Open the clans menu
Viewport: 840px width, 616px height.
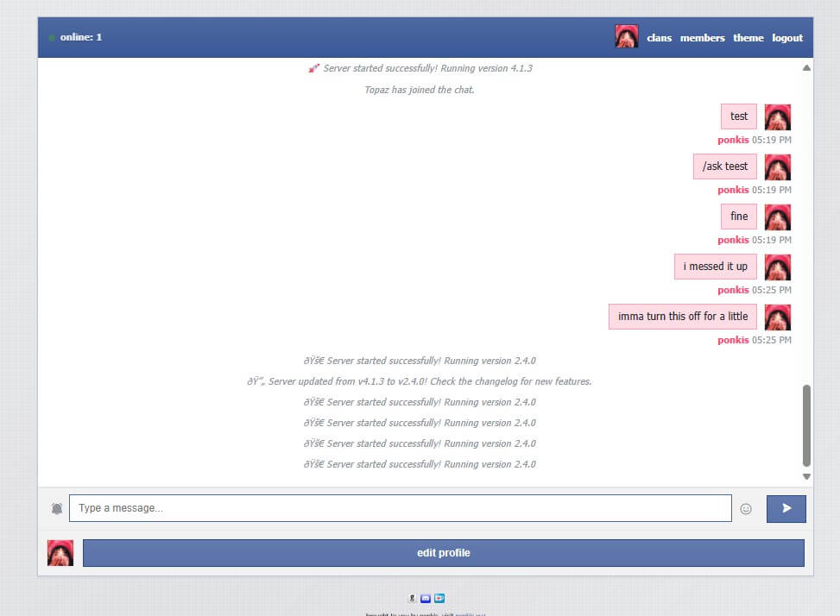659,38
